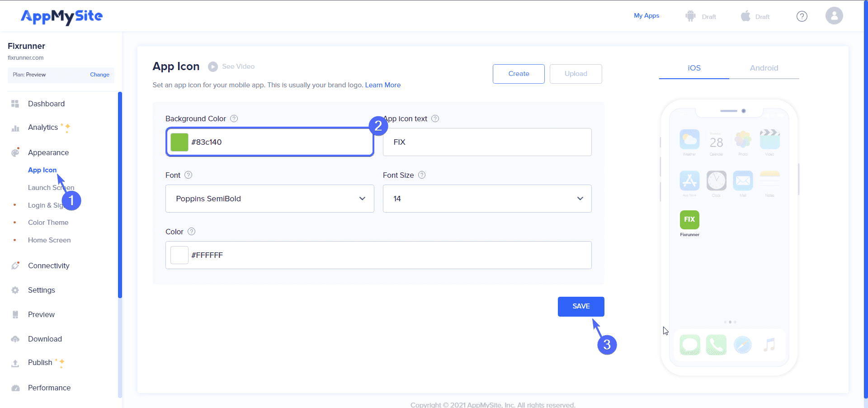Click the Weather icon in phone preview
868x408 pixels.
(x=689, y=140)
